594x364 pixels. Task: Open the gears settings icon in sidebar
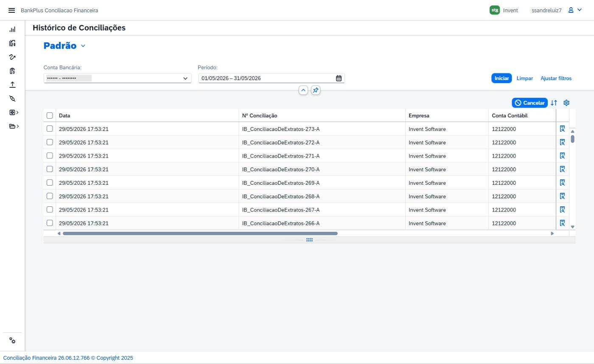tap(12, 341)
